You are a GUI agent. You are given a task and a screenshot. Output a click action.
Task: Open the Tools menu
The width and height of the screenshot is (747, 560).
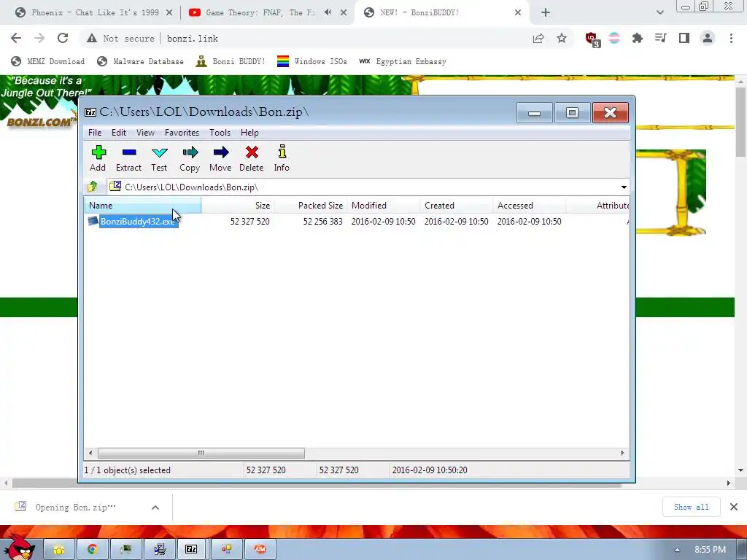[220, 133]
